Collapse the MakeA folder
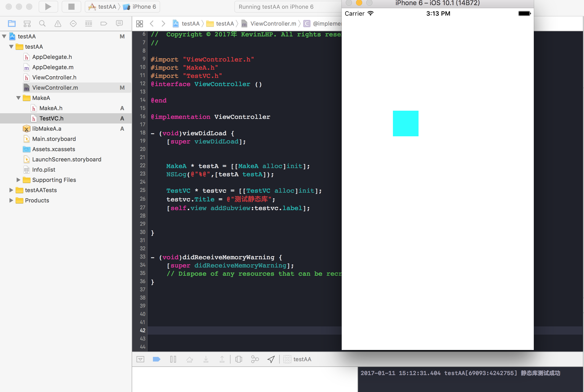Screen dimensions: 584x392 click(x=18, y=98)
